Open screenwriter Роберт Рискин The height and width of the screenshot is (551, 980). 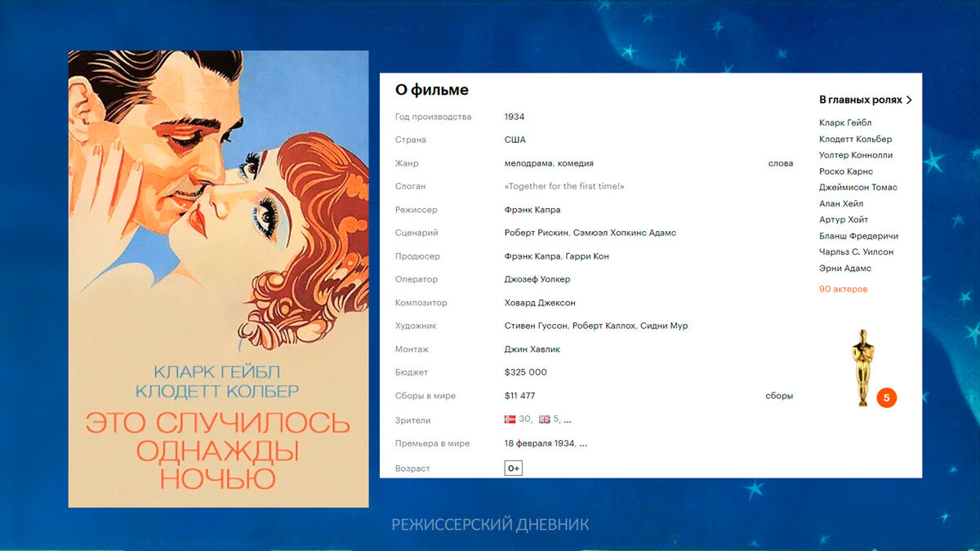pyautogui.click(x=537, y=233)
